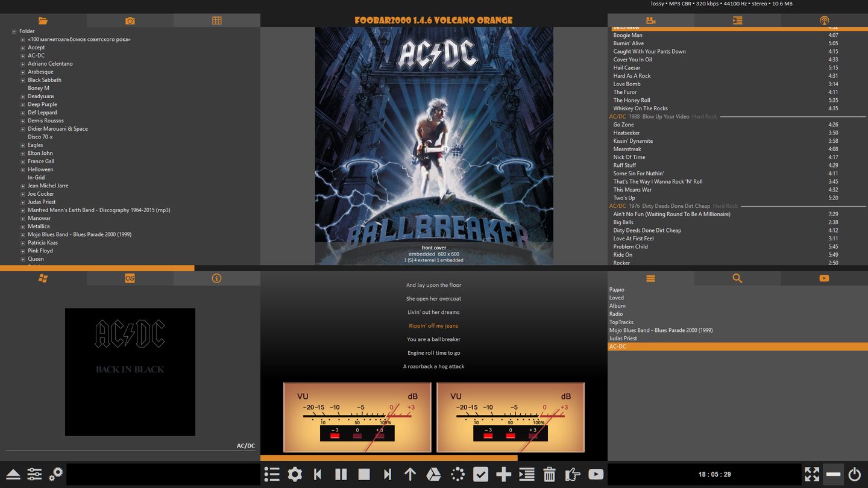This screenshot has height=488, width=868.
Task: Click the indented playlist icon in bottom toolbar
Action: [x=526, y=474]
